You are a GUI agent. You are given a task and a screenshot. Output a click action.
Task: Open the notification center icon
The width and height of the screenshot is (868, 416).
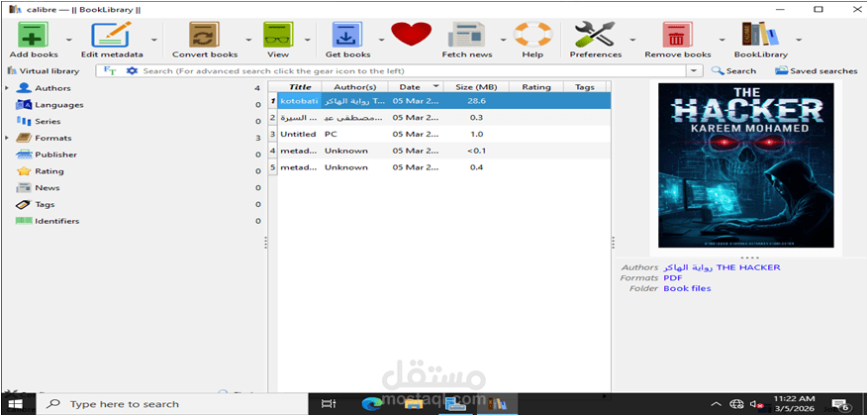tap(840, 404)
